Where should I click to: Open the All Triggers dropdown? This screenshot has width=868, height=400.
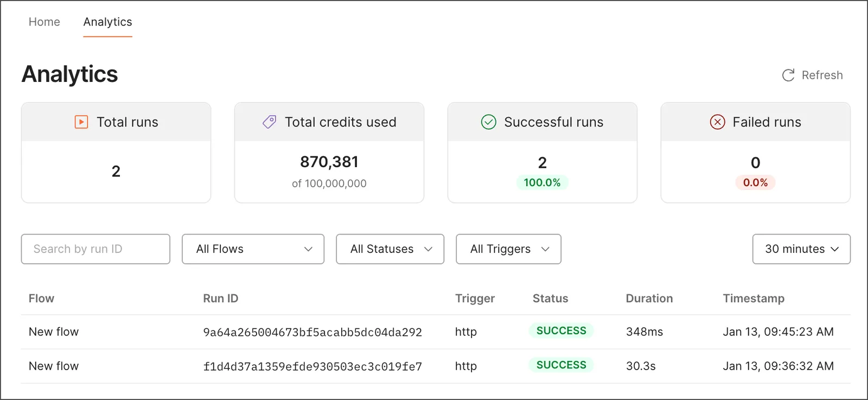508,249
